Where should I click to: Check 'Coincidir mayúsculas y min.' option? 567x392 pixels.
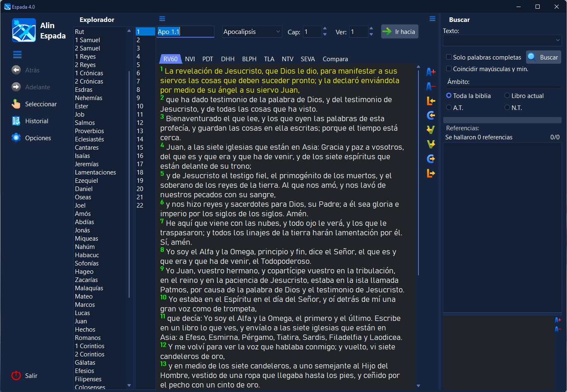pyautogui.click(x=449, y=69)
